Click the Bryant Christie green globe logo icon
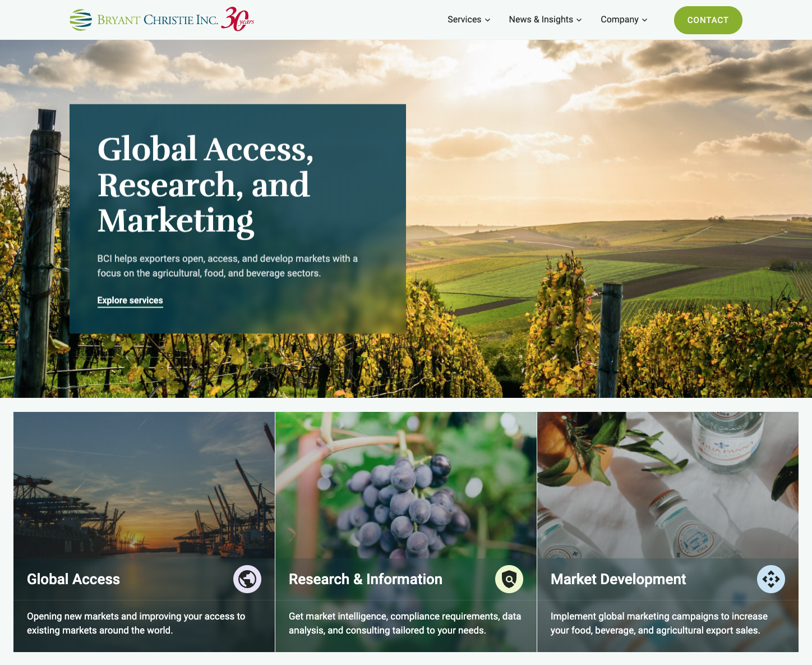 tap(81, 20)
